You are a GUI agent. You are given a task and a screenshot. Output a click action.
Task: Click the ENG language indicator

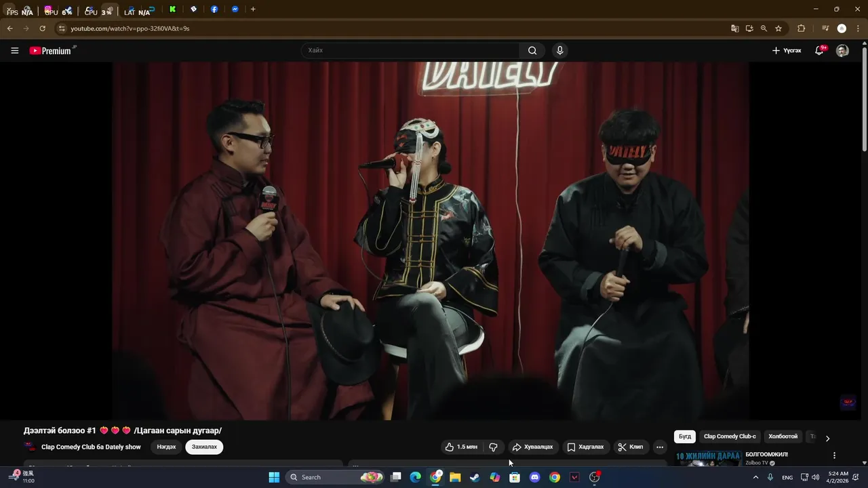coord(787,477)
